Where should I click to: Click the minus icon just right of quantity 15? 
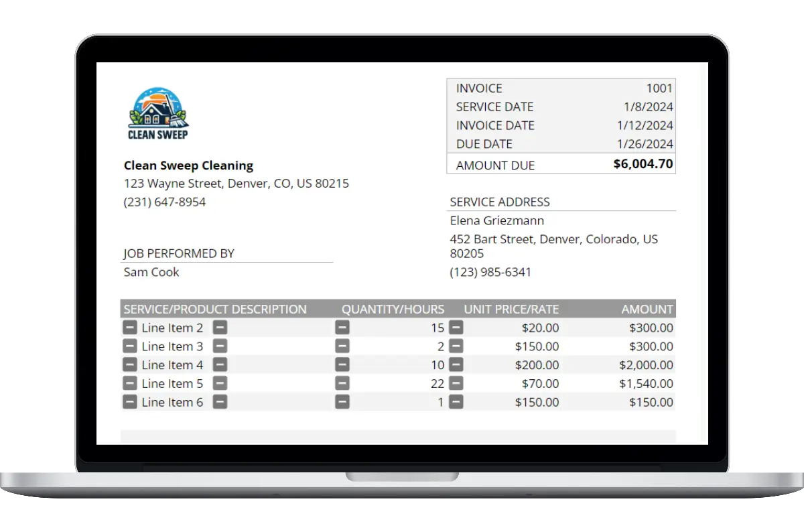point(456,328)
